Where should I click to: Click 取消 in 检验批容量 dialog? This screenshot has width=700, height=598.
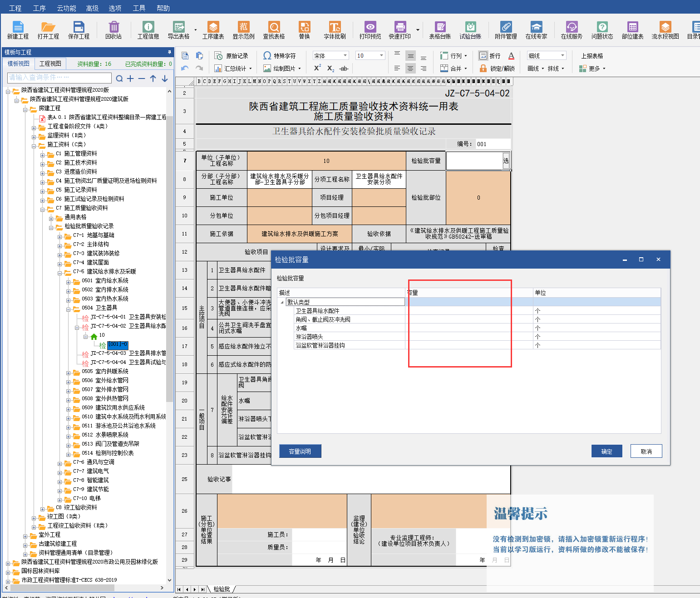pyautogui.click(x=646, y=451)
